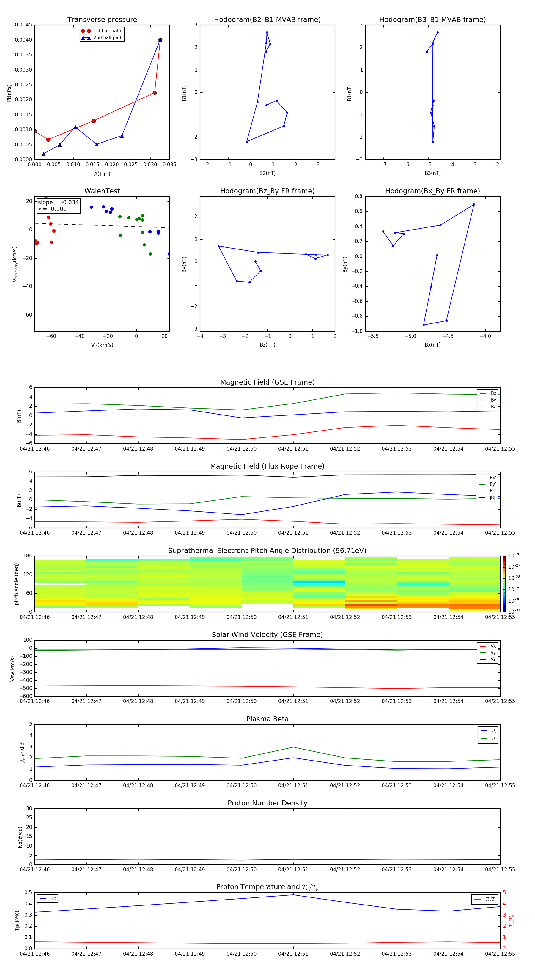Click '04/21 12:46' tick under Proton Temperature plot

[35, 954]
